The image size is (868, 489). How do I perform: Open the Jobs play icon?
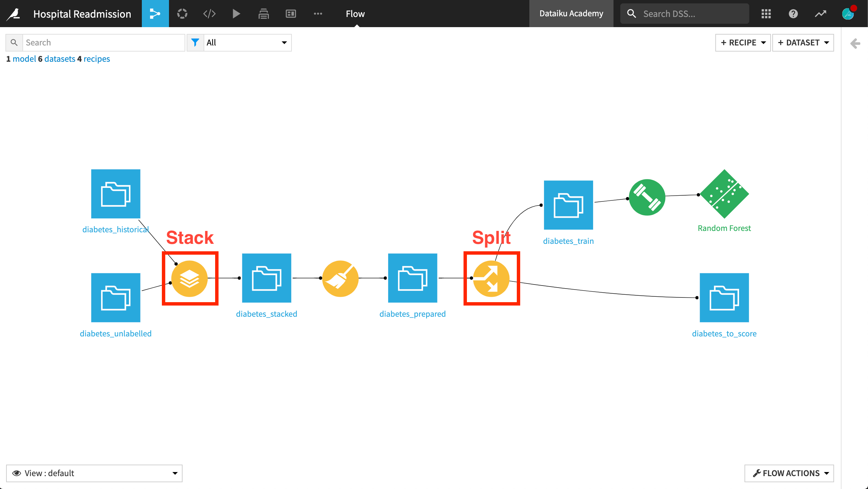pyautogui.click(x=236, y=14)
